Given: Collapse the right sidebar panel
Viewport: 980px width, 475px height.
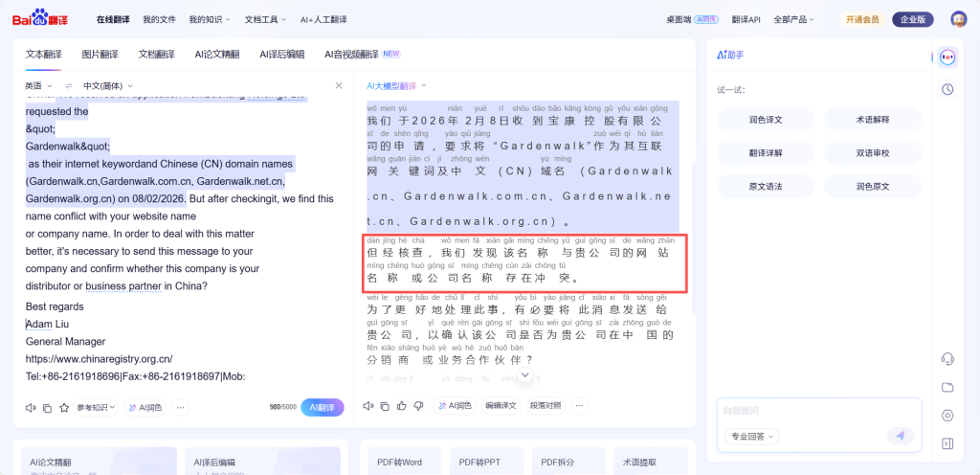Looking at the screenshot, I should click(947, 443).
